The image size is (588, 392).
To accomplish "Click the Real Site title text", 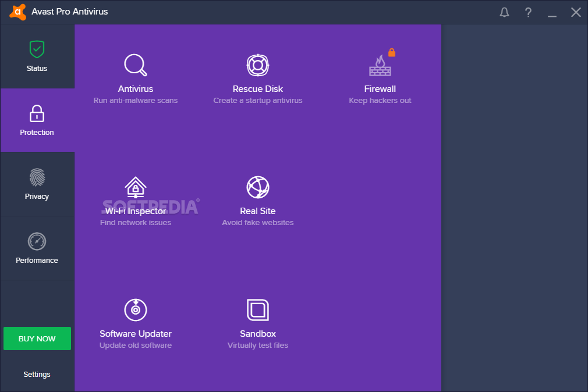I will click(x=258, y=211).
